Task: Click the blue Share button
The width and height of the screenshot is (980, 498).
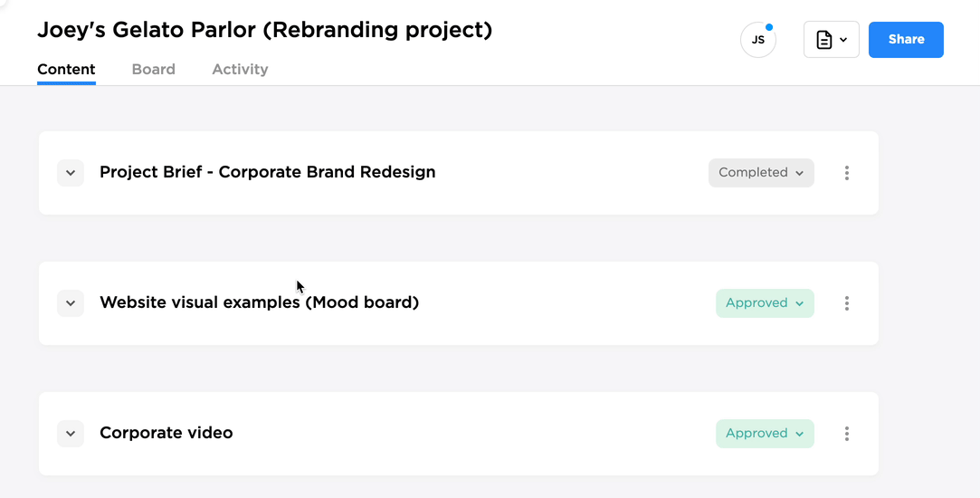Action: (906, 40)
